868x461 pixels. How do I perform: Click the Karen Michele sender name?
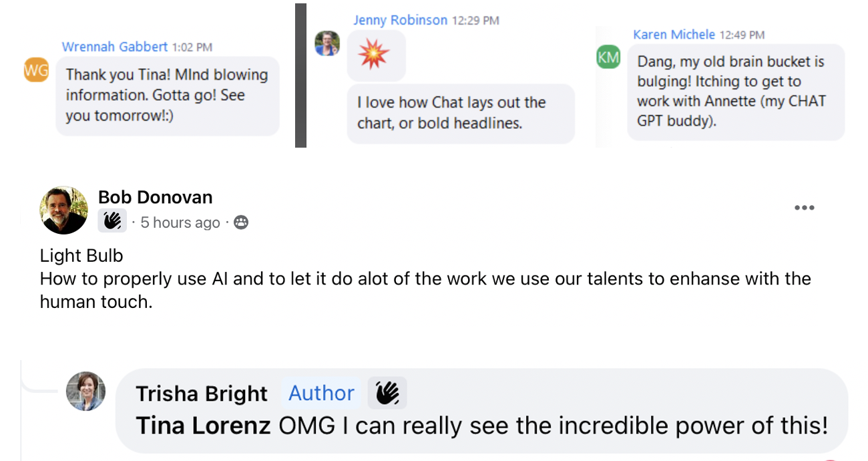click(x=674, y=35)
